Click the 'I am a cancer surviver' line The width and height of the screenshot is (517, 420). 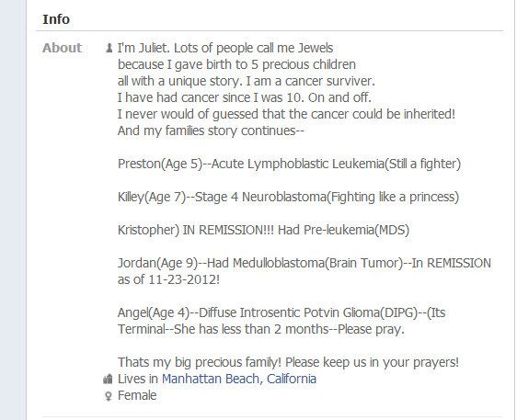pos(247,81)
